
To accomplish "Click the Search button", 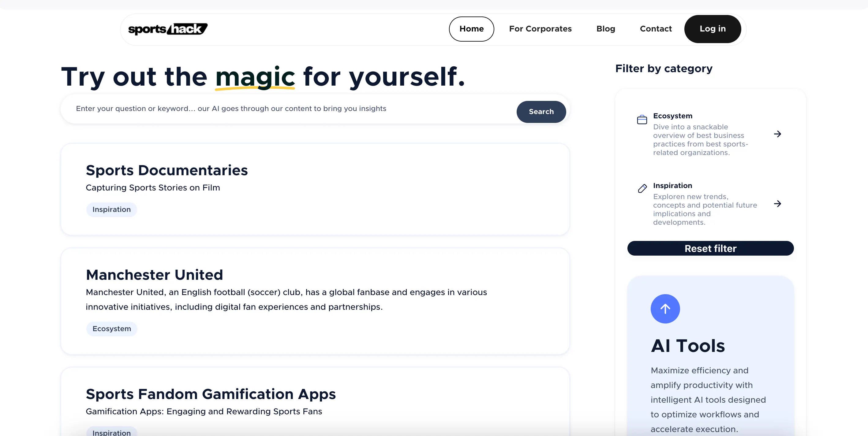I will tap(541, 112).
